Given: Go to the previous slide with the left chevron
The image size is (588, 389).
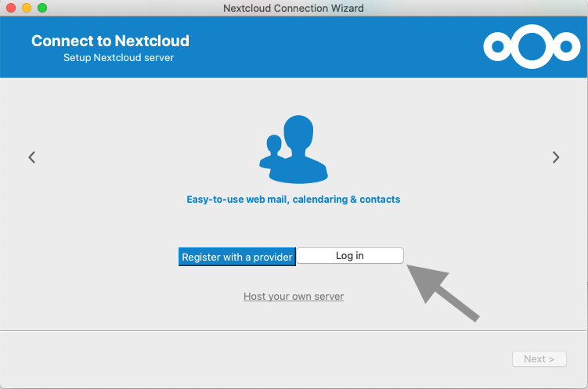Looking at the screenshot, I should click(x=32, y=157).
